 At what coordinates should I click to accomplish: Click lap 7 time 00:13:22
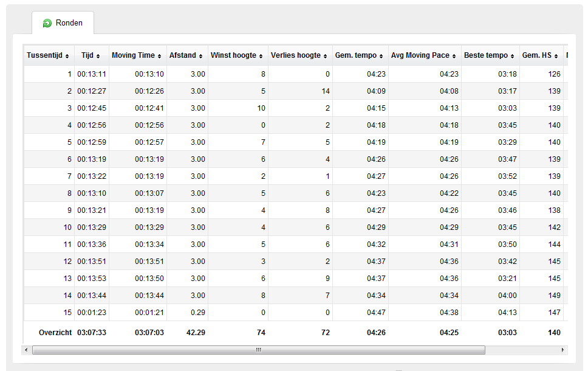tap(92, 176)
